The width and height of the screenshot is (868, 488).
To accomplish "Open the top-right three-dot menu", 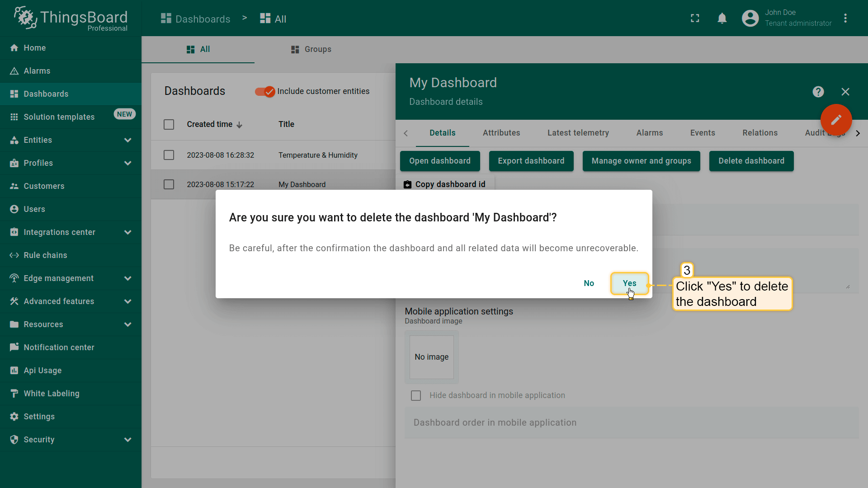I will pyautogui.click(x=845, y=19).
